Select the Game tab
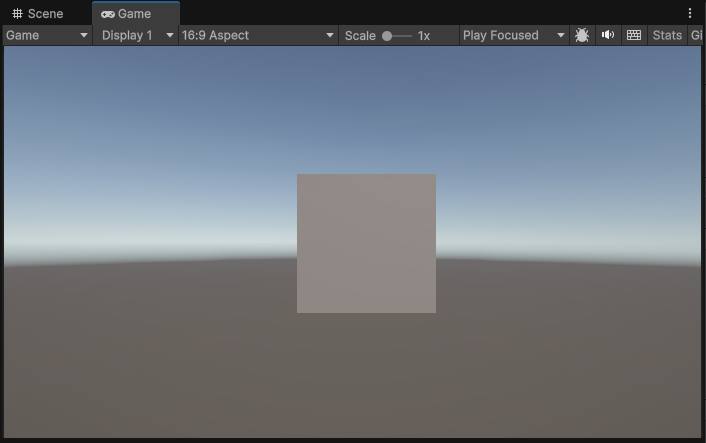 click(x=136, y=14)
